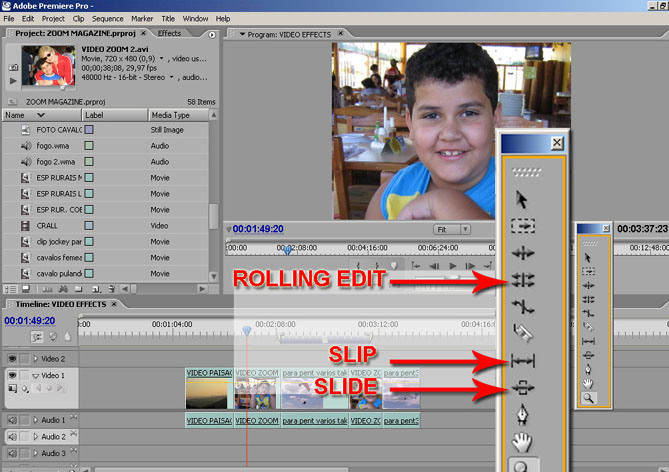Select the Slip tool in large toolbox
The width and height of the screenshot is (669, 472).
tap(523, 359)
